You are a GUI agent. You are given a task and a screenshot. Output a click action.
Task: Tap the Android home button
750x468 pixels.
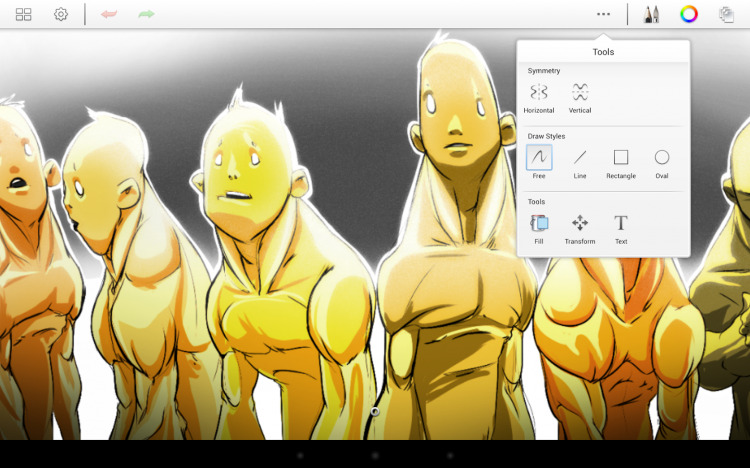point(375,455)
